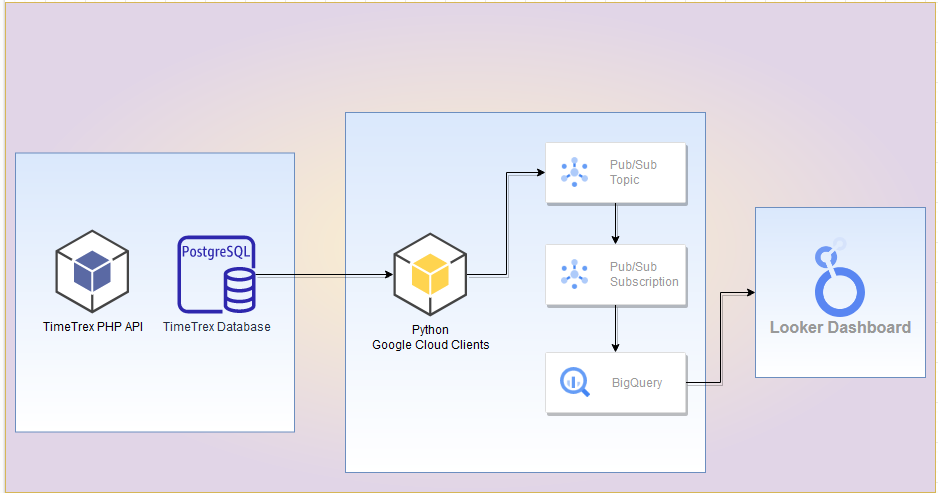Click the "Python Google Cloud Clients" label
Screen dimensions: 938x493
[430, 338]
